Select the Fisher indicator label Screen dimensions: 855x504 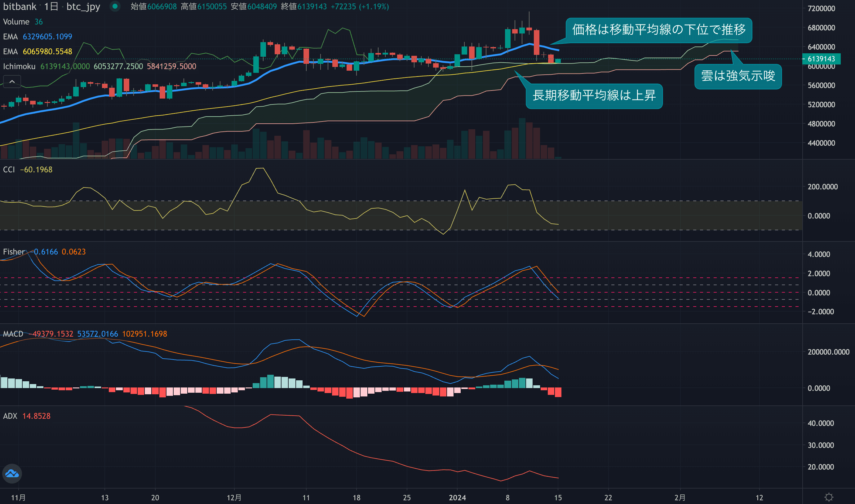(14, 252)
